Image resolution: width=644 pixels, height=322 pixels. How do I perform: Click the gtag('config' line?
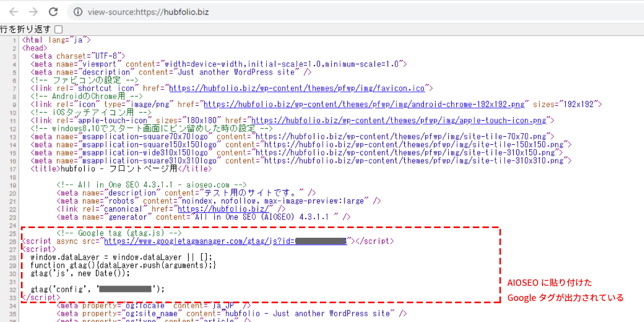pyautogui.click(x=98, y=289)
